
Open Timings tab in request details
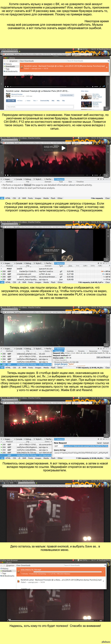click(105, 351)
